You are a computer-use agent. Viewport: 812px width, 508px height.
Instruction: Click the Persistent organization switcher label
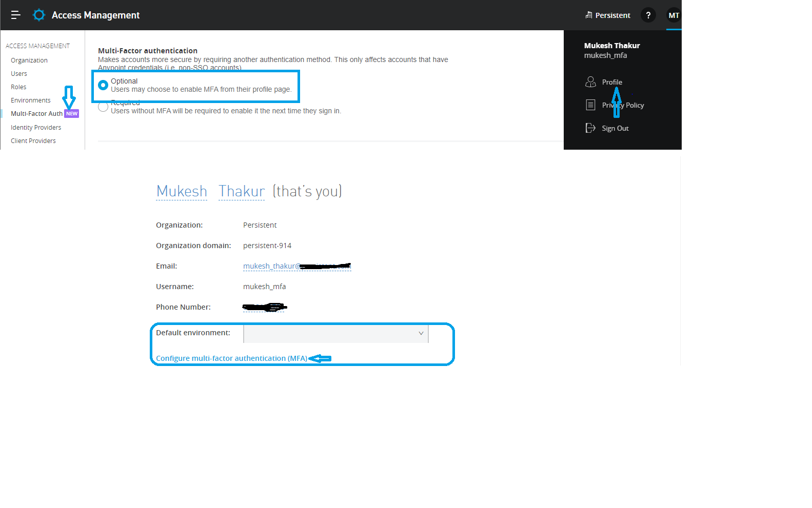pos(613,15)
